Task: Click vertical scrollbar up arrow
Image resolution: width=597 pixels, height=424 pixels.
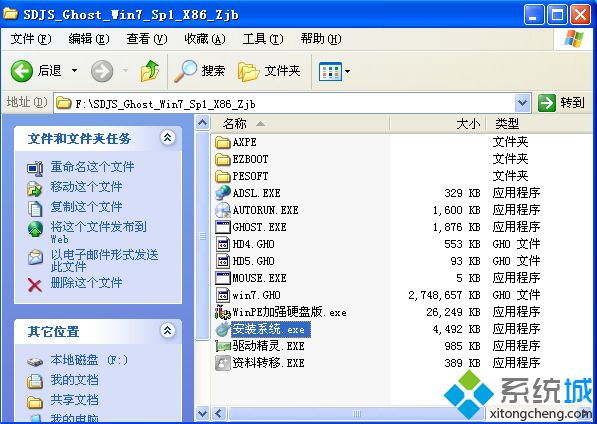Action: click(x=203, y=123)
